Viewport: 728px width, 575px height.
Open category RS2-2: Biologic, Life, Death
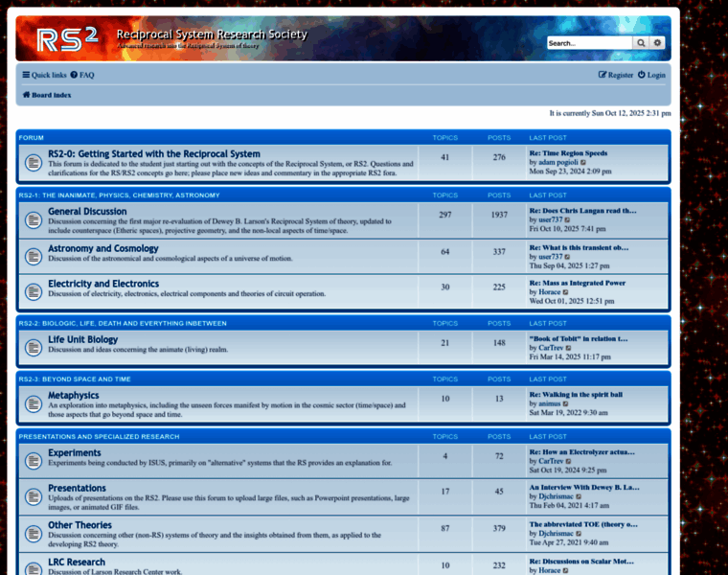click(x=123, y=323)
